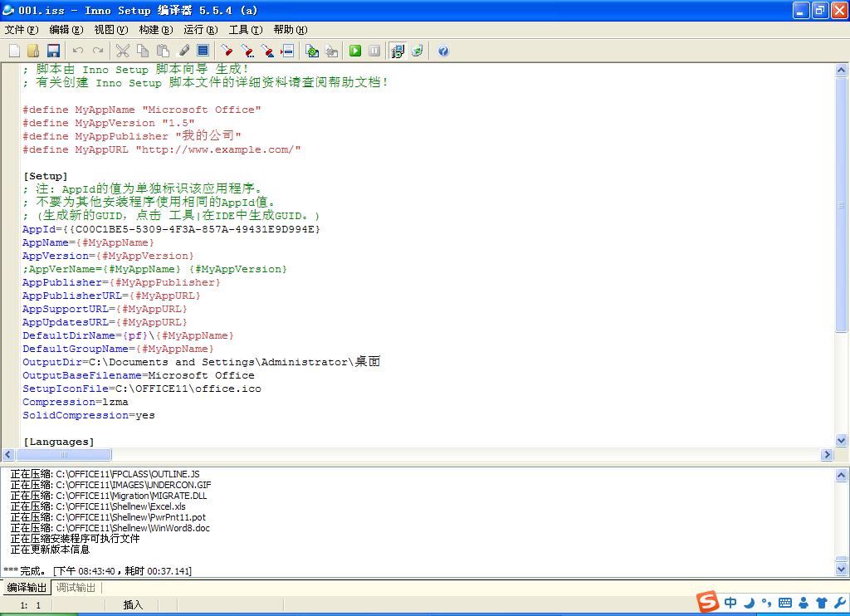
Task: Select all text with the blue lines icon
Action: pos(203,51)
